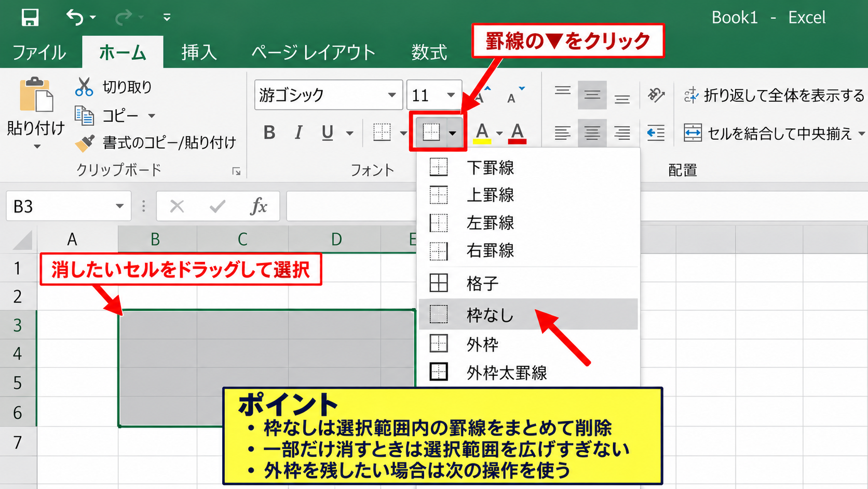Select 格子 in the border menu

(x=528, y=283)
